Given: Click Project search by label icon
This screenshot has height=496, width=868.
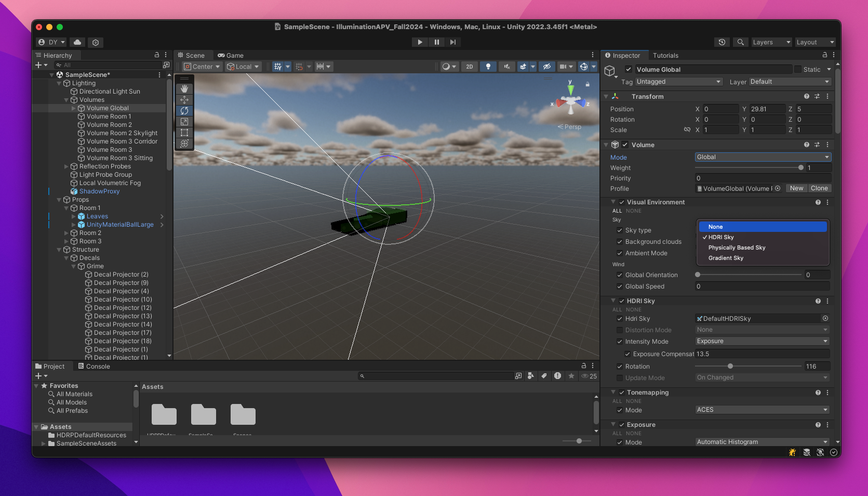Looking at the screenshot, I should click(x=544, y=376).
